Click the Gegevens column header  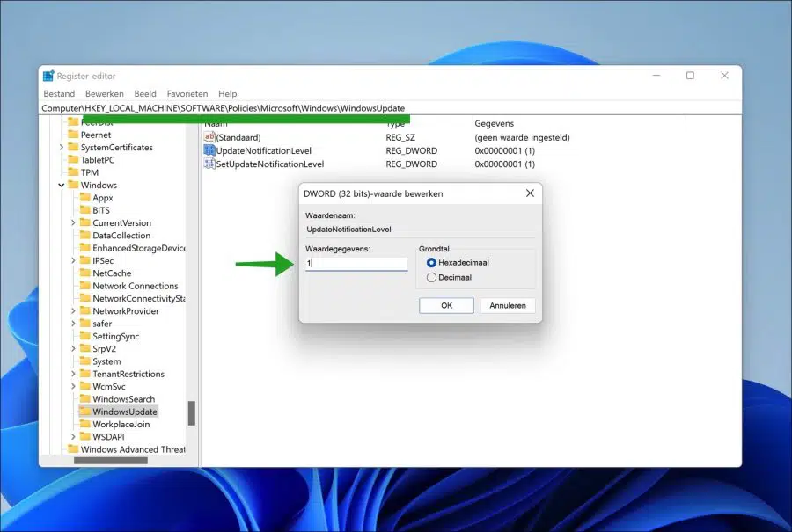click(494, 124)
